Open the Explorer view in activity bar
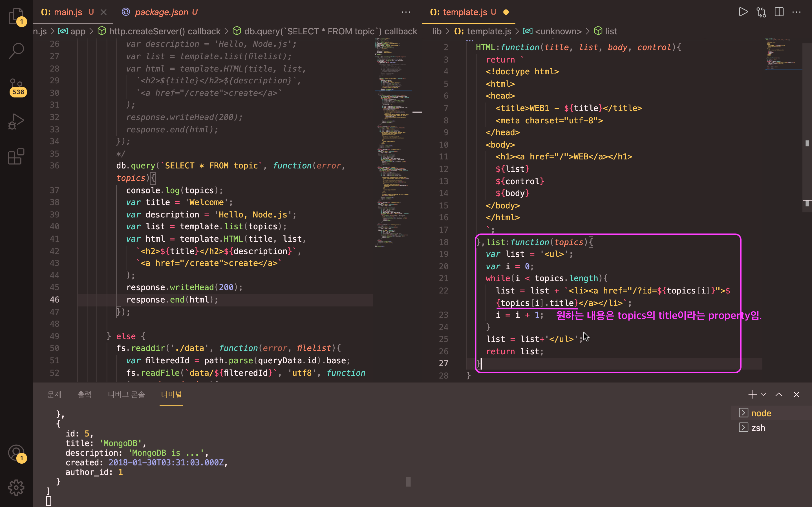This screenshot has width=812, height=507. point(16,16)
